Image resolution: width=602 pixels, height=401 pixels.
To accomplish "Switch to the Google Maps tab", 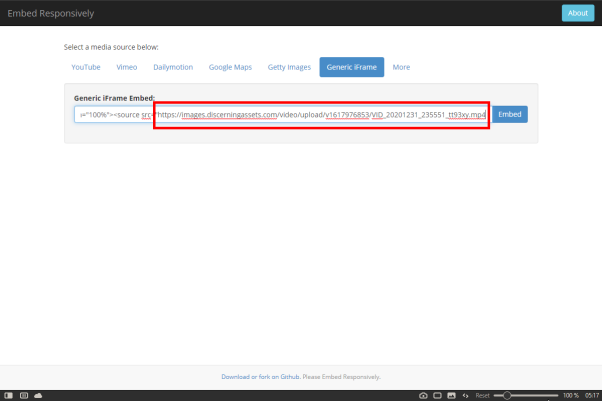I will pos(230,67).
